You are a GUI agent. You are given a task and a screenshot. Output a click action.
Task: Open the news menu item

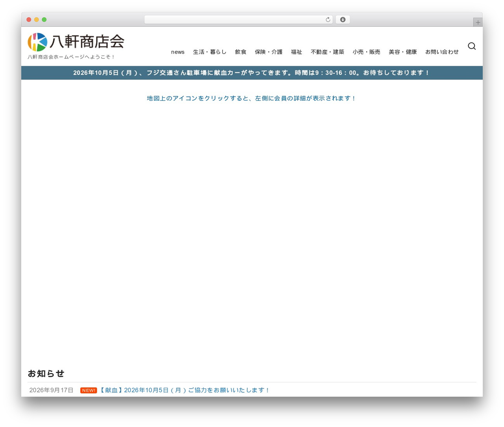pos(178,52)
